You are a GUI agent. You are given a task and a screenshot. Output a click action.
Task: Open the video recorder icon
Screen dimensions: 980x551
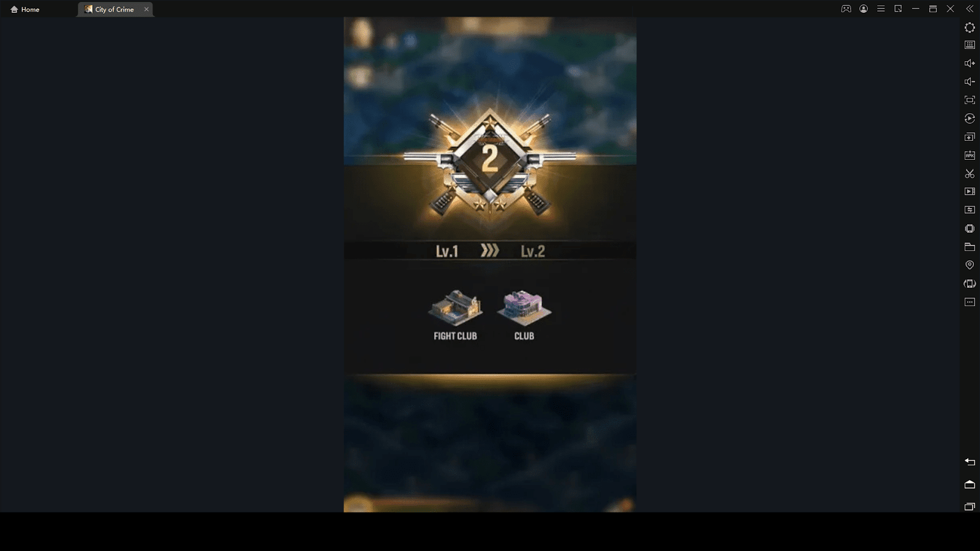(970, 192)
